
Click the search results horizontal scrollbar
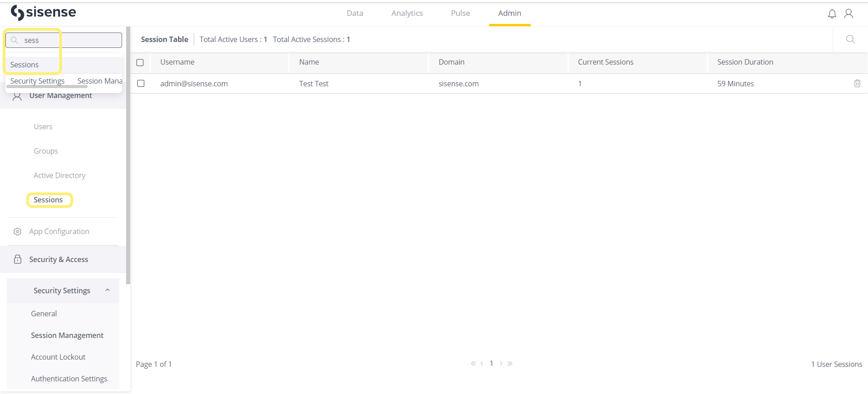pos(47,86)
